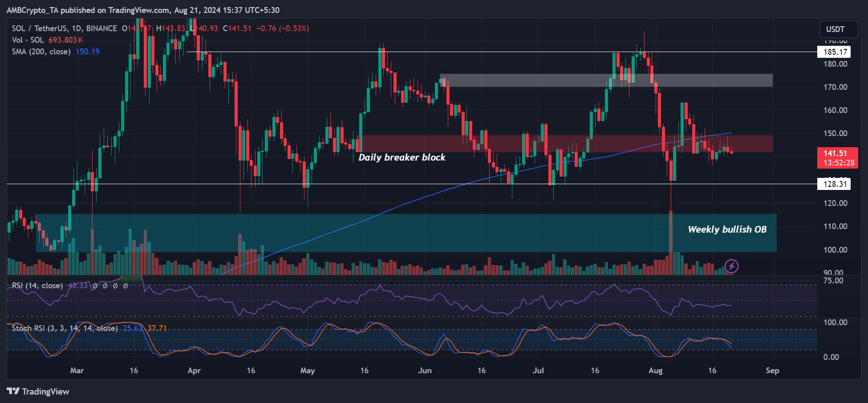Click the 160.00 price axis label
The width and height of the screenshot is (868, 403).
coord(836,110)
